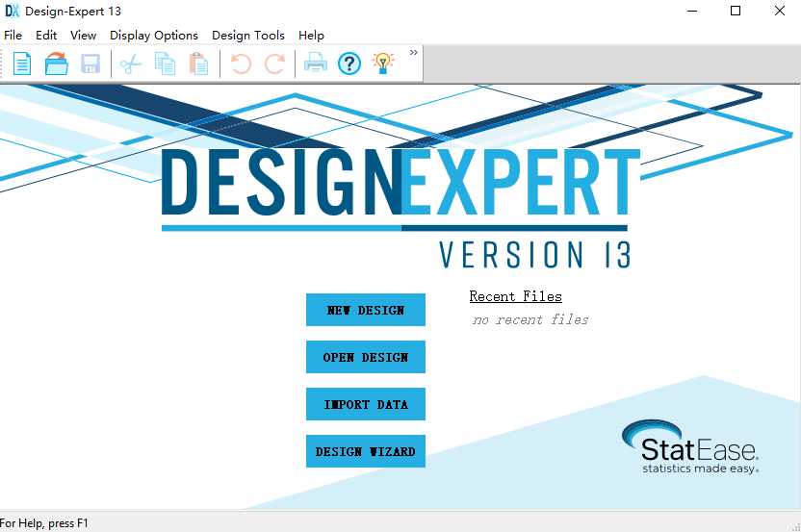Image resolution: width=801 pixels, height=532 pixels.
Task: Open the Help menu
Action: (x=311, y=36)
